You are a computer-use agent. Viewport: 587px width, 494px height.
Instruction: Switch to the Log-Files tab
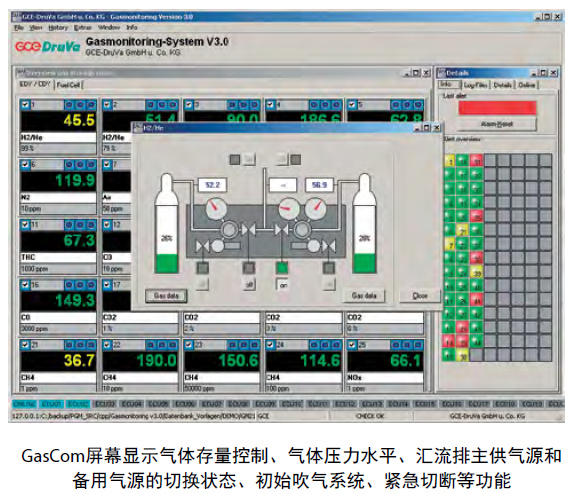tap(475, 85)
